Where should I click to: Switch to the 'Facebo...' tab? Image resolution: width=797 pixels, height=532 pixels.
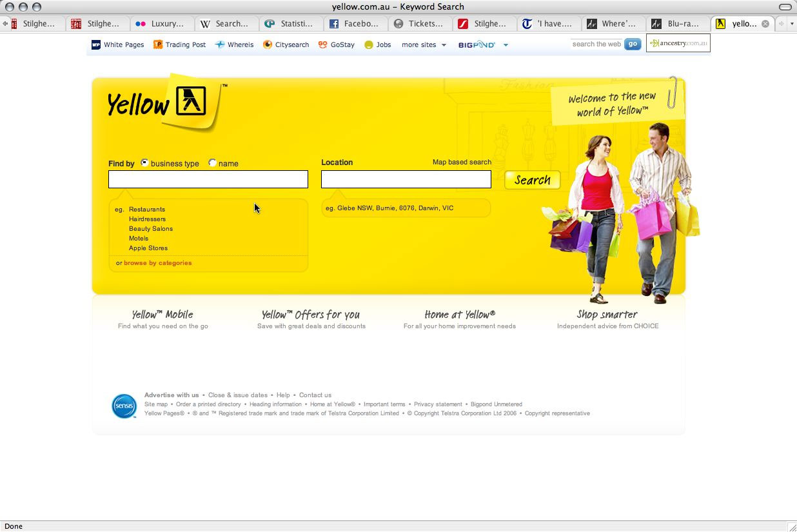(x=356, y=24)
